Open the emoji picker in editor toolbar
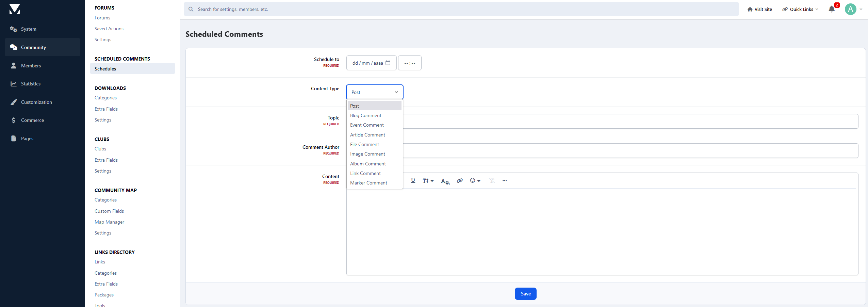This screenshot has width=868, height=307. point(475,181)
